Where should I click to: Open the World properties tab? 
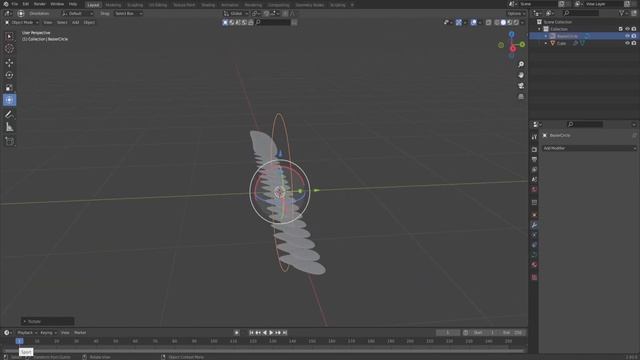tap(534, 189)
